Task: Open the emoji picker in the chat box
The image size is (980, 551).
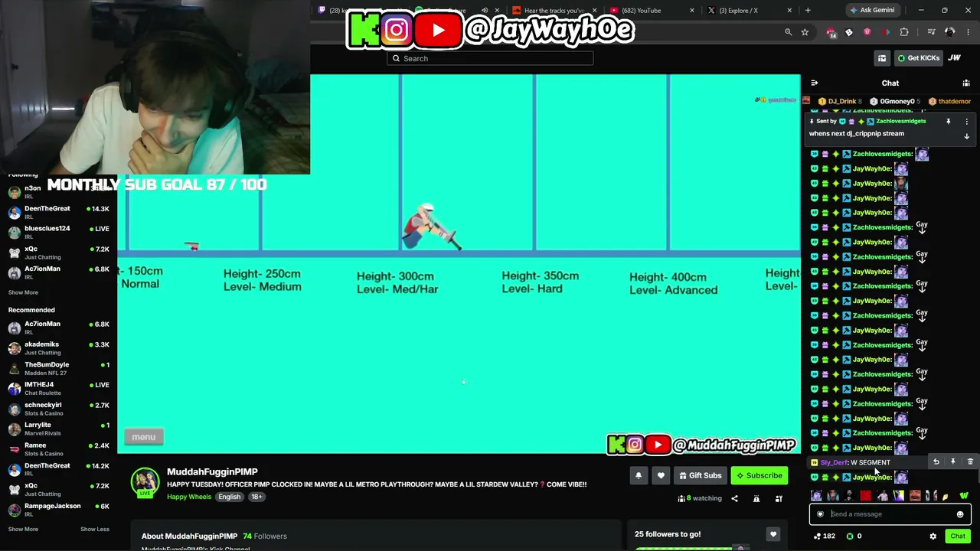Action: [x=960, y=514]
